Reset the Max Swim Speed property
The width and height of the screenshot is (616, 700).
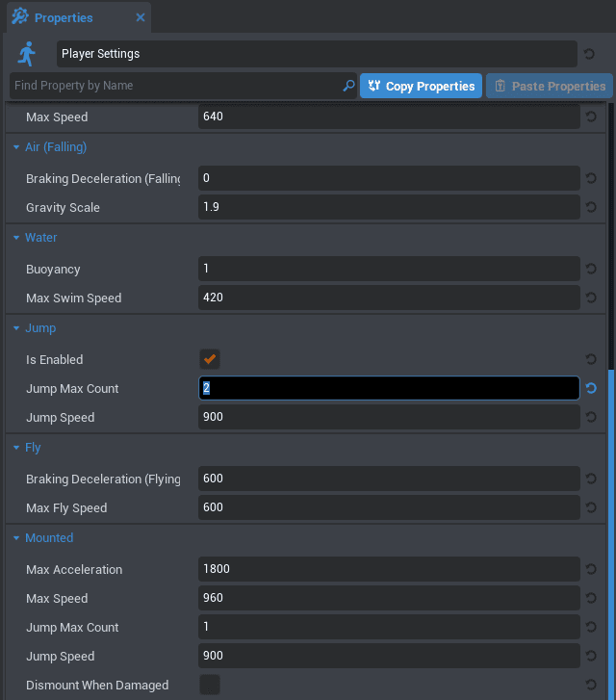click(x=590, y=298)
